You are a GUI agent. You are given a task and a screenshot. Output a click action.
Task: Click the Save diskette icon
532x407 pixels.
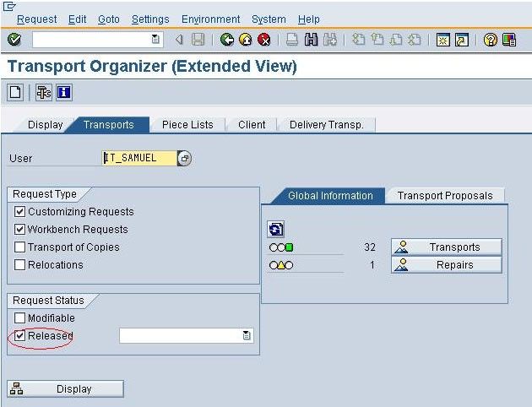point(198,40)
